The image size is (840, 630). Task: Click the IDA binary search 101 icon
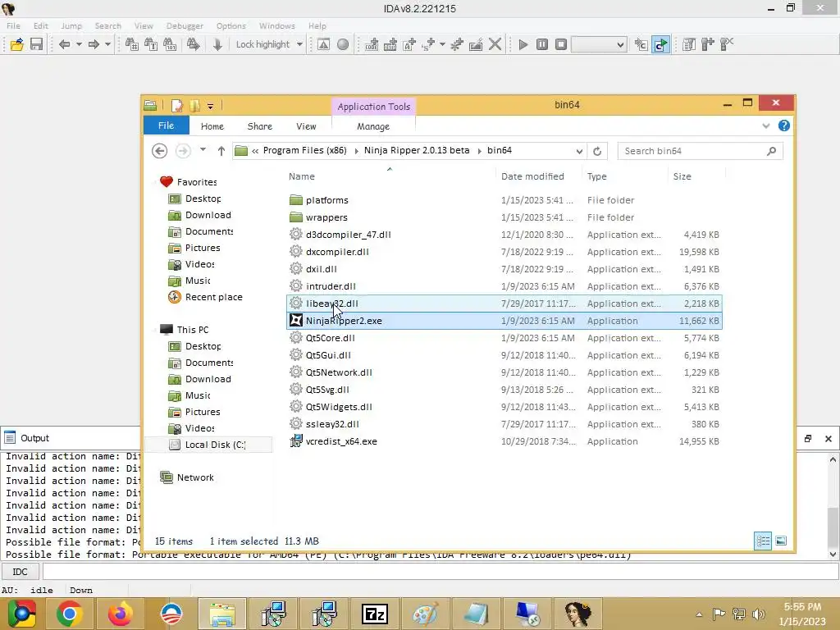coord(170,44)
